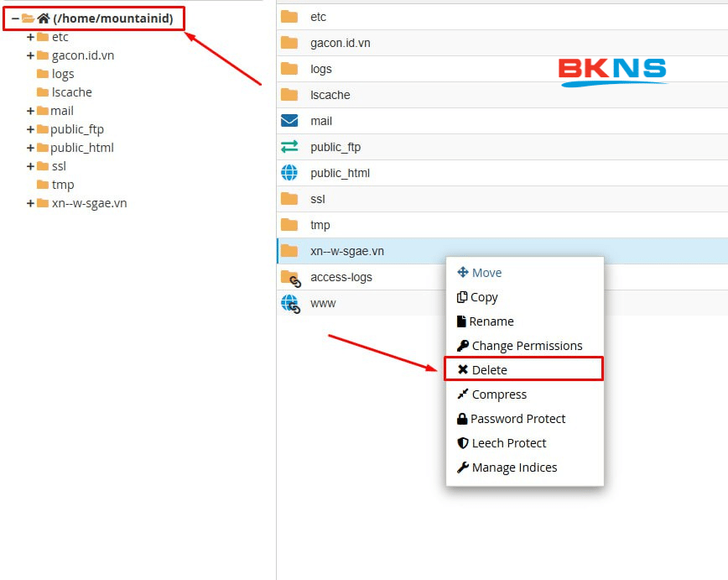Select Rename in the context menu
This screenshot has width=728, height=580.
click(x=491, y=321)
